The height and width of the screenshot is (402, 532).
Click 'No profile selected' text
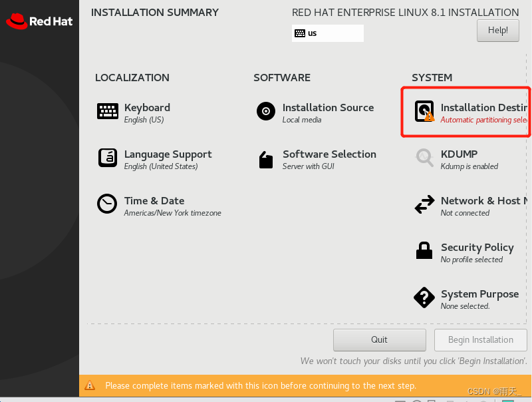coord(471,260)
